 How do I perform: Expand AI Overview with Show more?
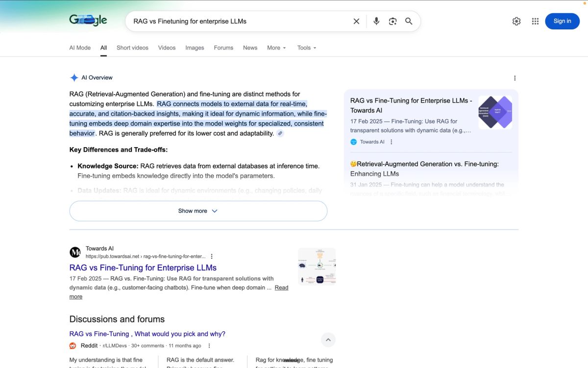(x=198, y=211)
